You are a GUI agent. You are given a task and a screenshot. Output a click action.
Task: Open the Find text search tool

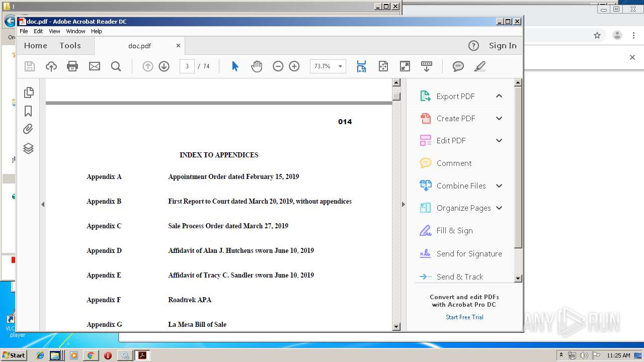(x=116, y=66)
